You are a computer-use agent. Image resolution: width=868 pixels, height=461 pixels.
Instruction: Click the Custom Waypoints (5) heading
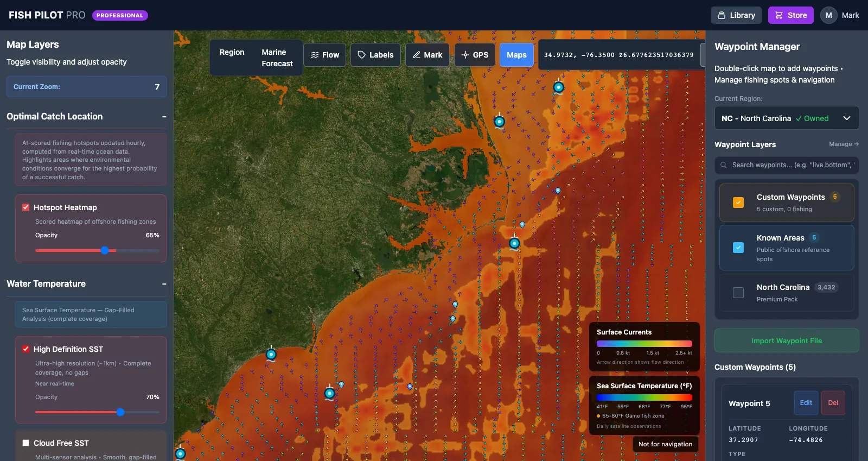coord(755,367)
